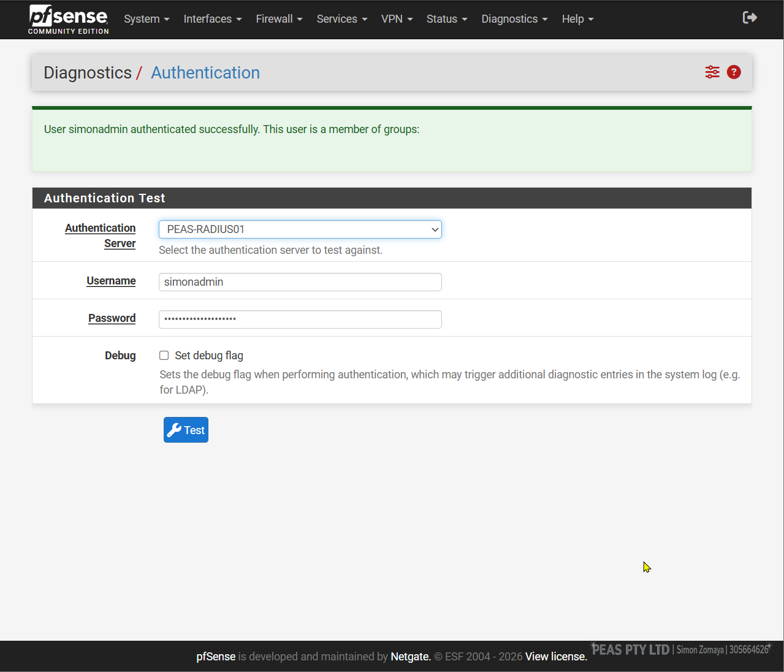Click the Password input field

coord(300,319)
